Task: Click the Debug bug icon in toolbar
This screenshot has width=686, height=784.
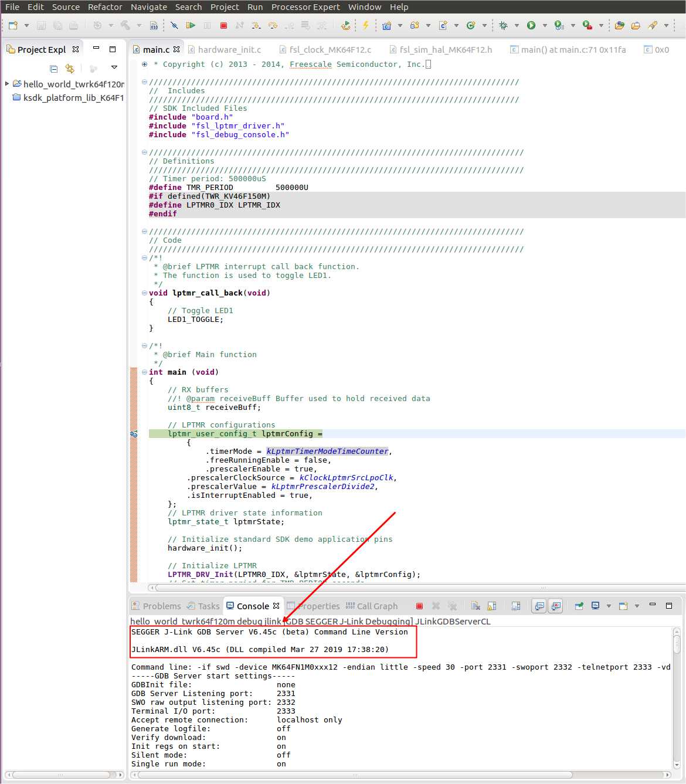Action: pos(503,26)
